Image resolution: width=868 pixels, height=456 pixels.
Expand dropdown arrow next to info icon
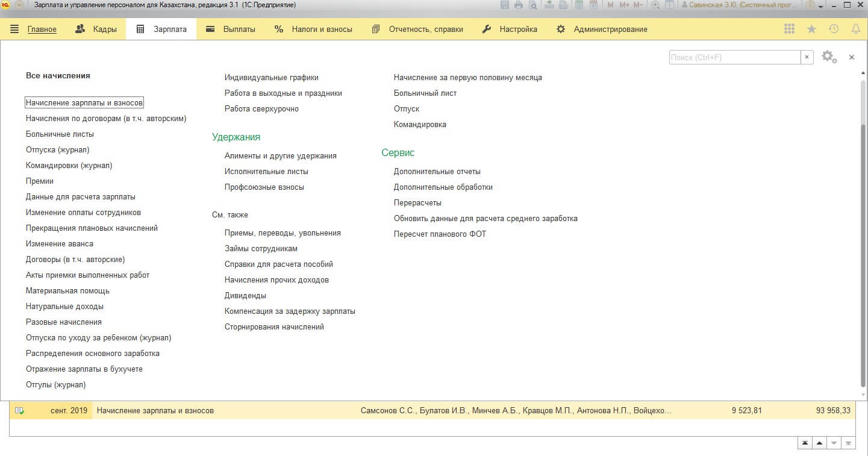pyautogui.click(x=820, y=6)
